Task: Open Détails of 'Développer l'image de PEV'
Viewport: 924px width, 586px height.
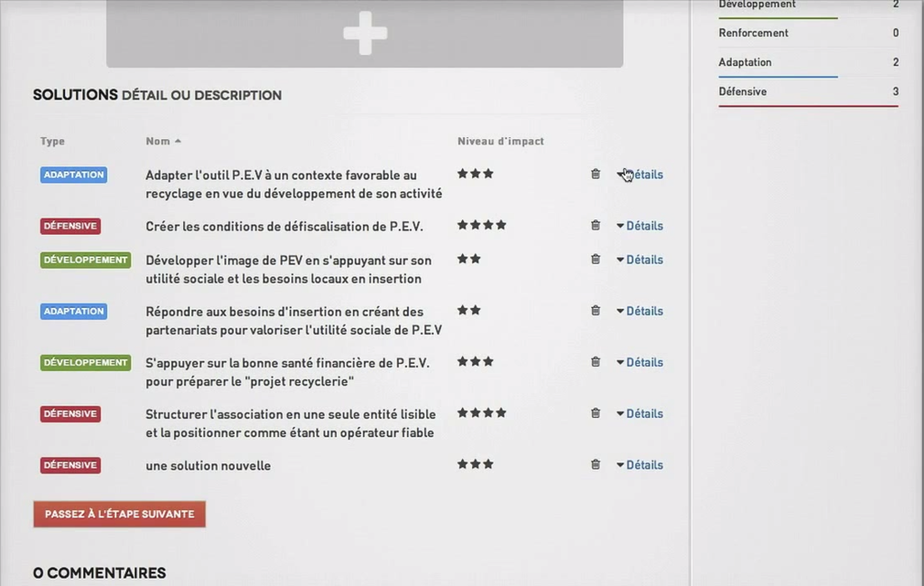Action: pyautogui.click(x=640, y=259)
